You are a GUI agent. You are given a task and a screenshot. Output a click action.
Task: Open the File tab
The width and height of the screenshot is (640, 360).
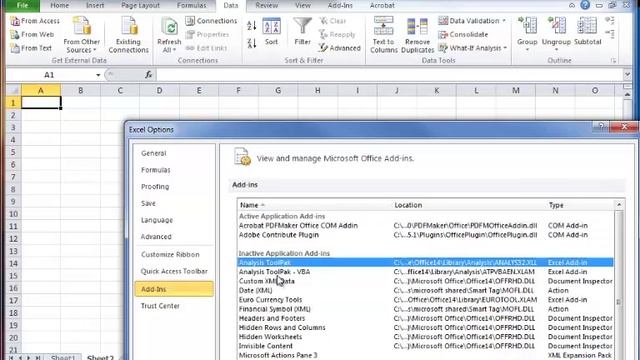23,5
